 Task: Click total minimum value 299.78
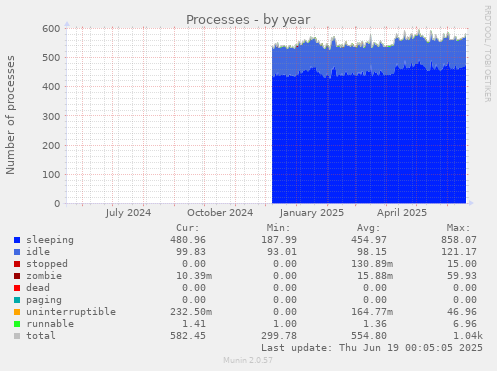(279, 336)
